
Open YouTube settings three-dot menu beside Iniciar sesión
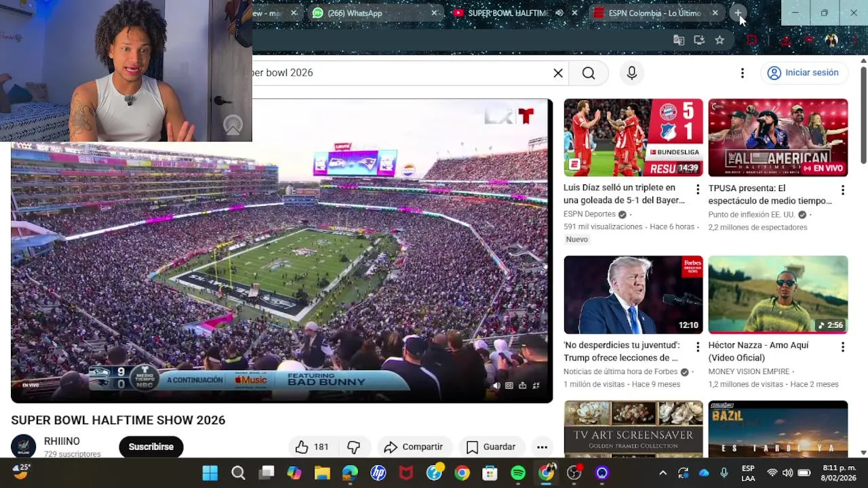tap(743, 73)
